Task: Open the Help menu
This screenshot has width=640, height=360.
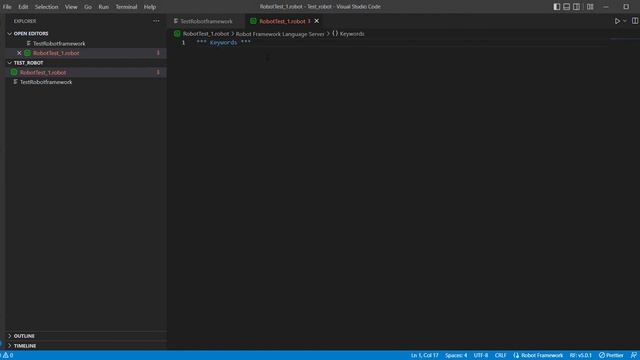Action: tap(150, 7)
